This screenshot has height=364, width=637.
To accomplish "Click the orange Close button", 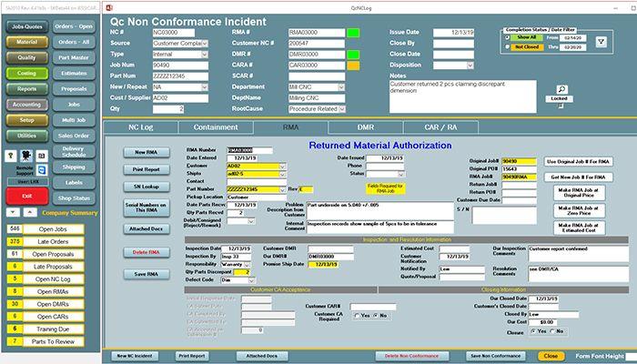I will click(551, 357).
